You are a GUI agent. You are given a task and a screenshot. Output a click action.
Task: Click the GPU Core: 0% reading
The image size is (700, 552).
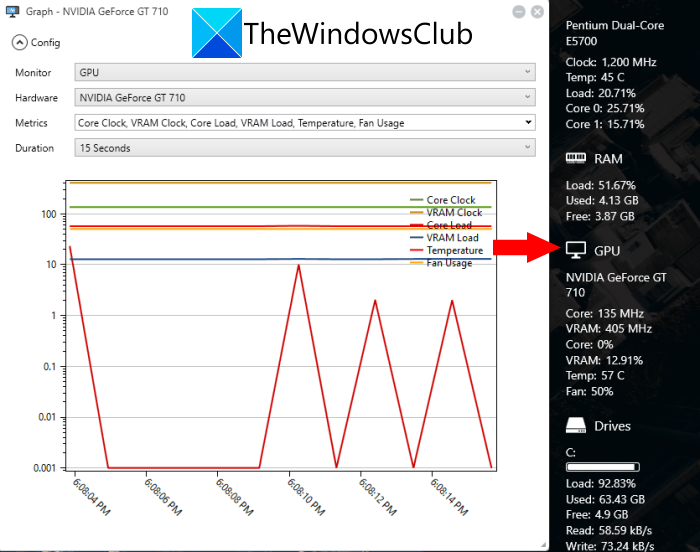589,344
